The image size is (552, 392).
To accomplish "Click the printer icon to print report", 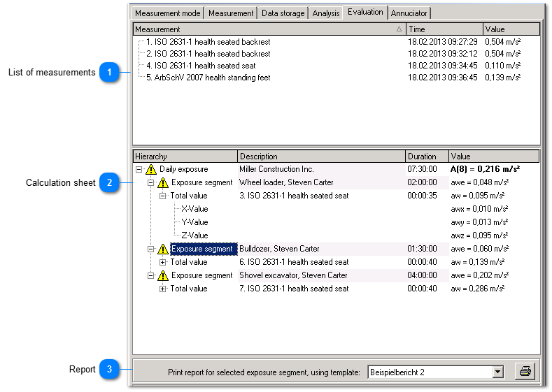I will (x=525, y=372).
